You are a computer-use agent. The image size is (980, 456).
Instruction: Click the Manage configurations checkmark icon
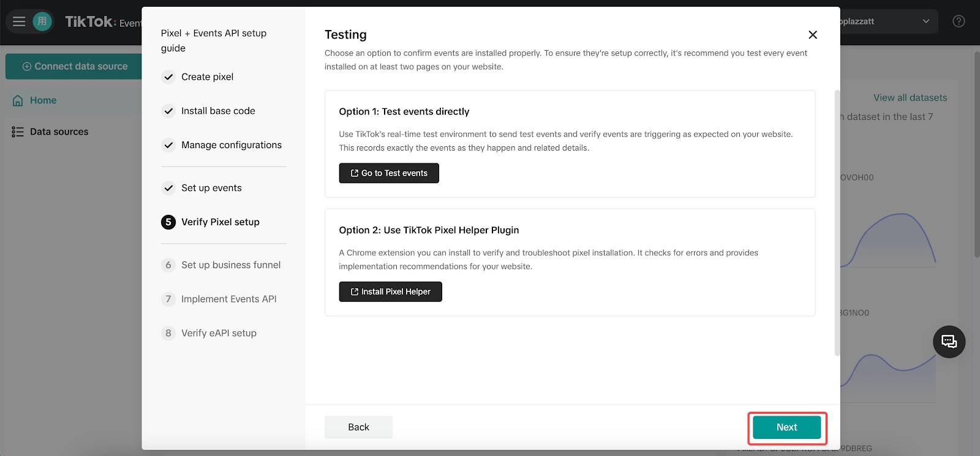(168, 146)
